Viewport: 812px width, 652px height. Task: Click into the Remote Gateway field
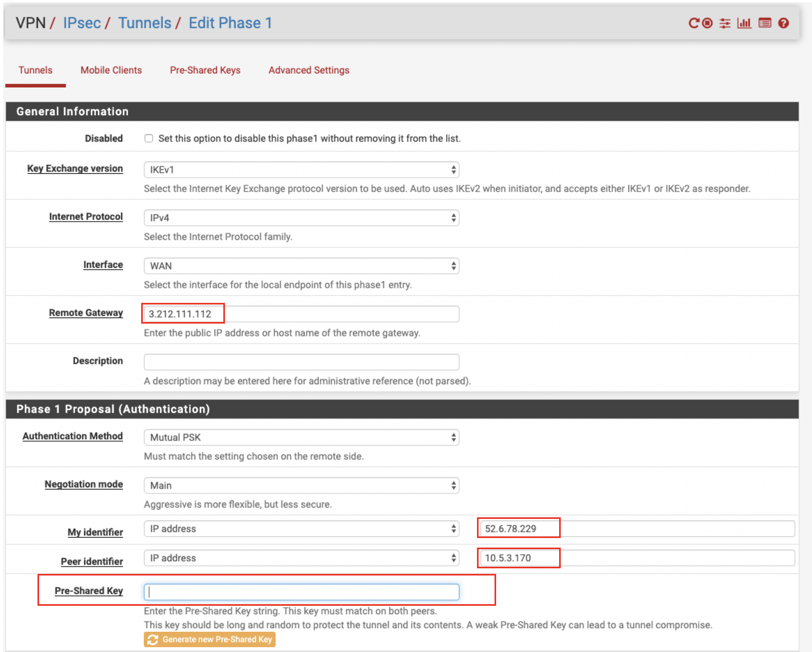pos(301,314)
